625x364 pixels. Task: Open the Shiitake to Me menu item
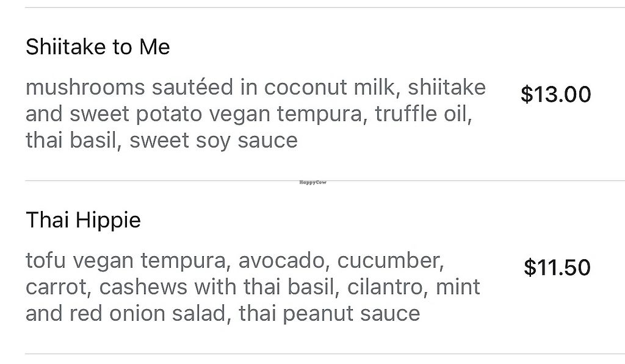[98, 47]
